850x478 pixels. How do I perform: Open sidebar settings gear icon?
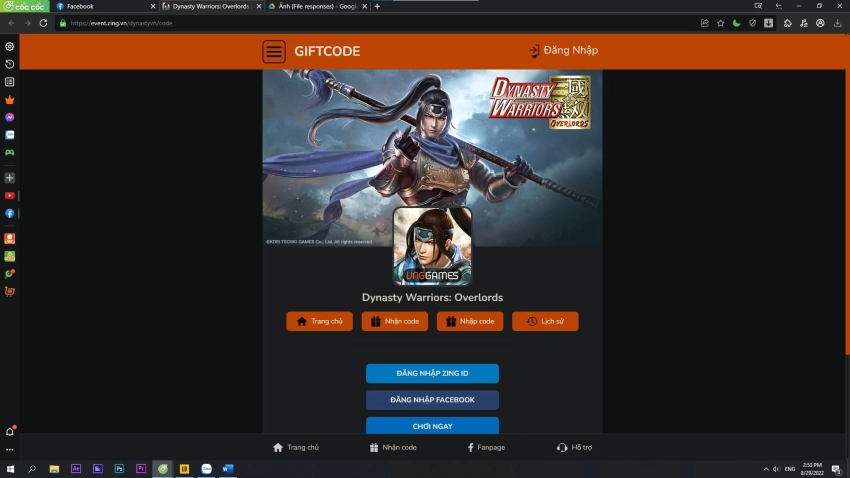pos(10,47)
